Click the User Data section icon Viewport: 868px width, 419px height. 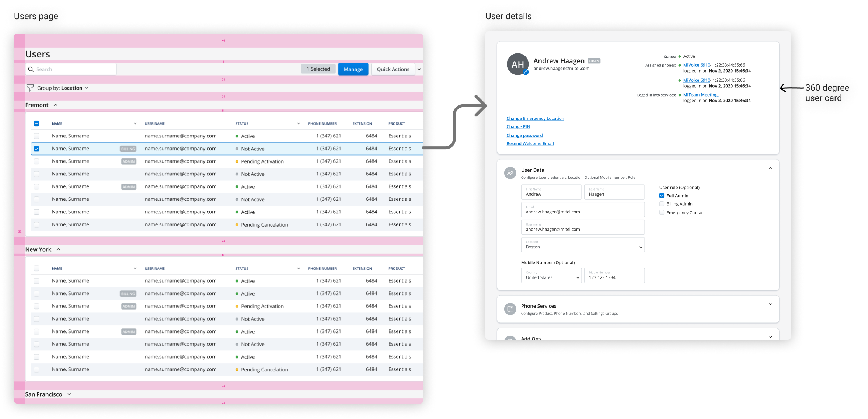pos(510,173)
